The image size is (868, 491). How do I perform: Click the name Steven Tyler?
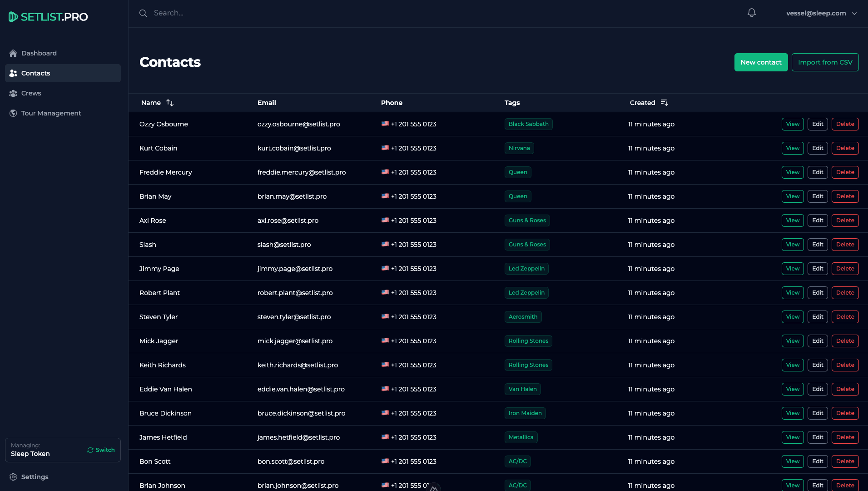[x=159, y=317]
